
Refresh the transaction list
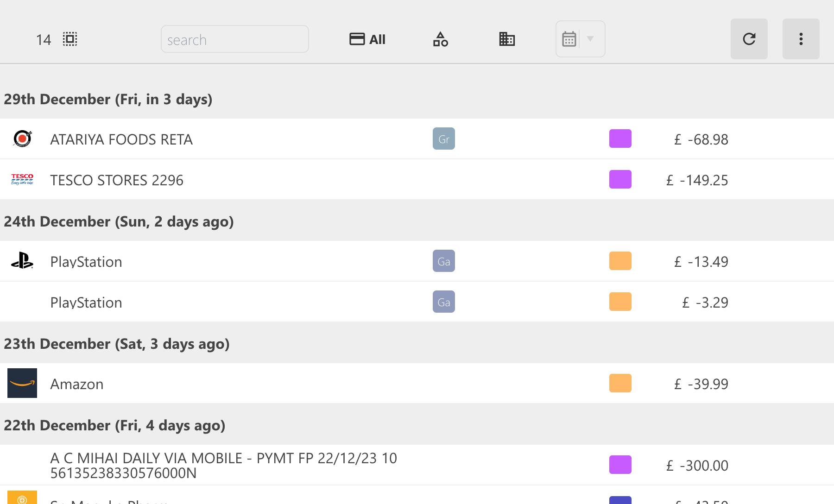click(749, 39)
